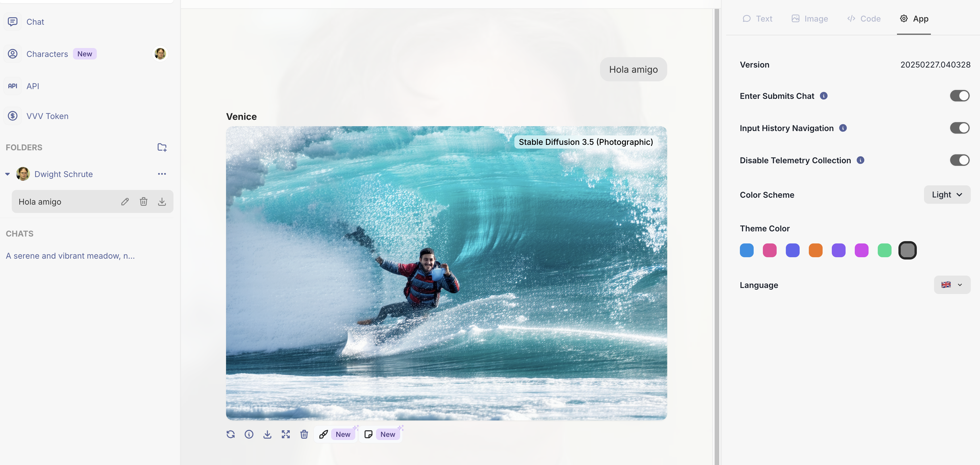Switch to the Code settings tab

[864, 19]
